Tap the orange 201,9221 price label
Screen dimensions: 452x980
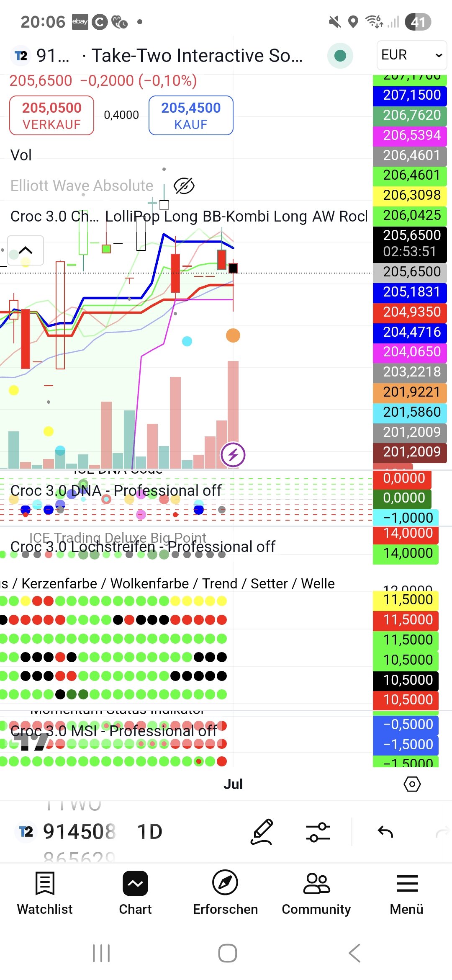coord(409,392)
